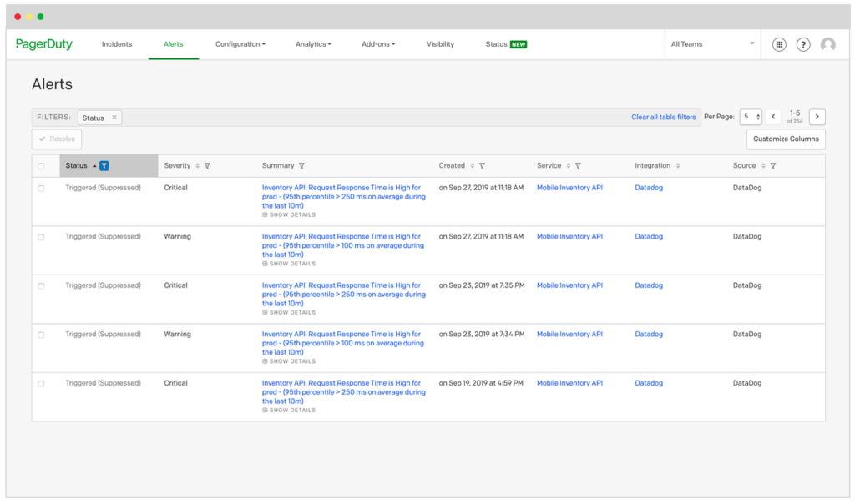The height and width of the screenshot is (504, 855).
Task: Click the Resolve button
Action: click(57, 139)
